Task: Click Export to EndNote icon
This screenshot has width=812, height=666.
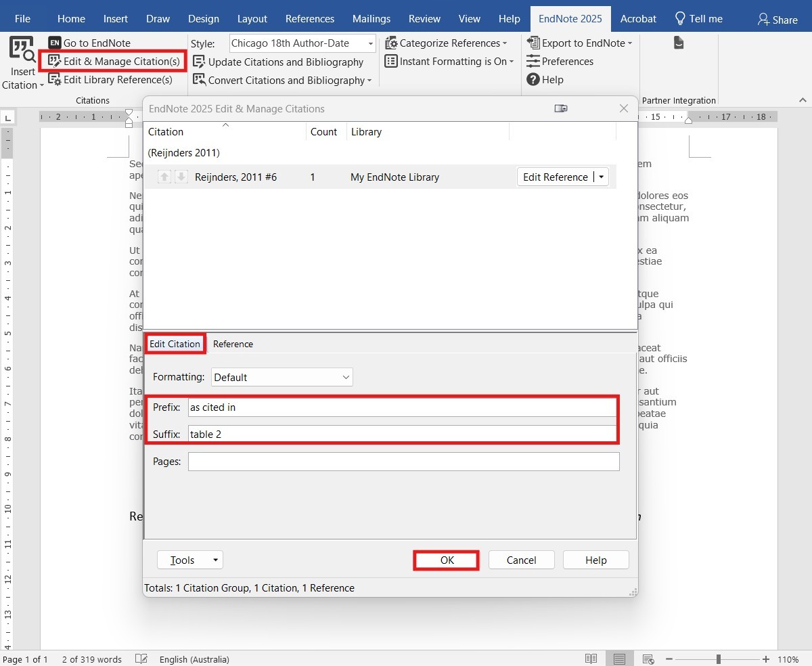Action: (533, 43)
